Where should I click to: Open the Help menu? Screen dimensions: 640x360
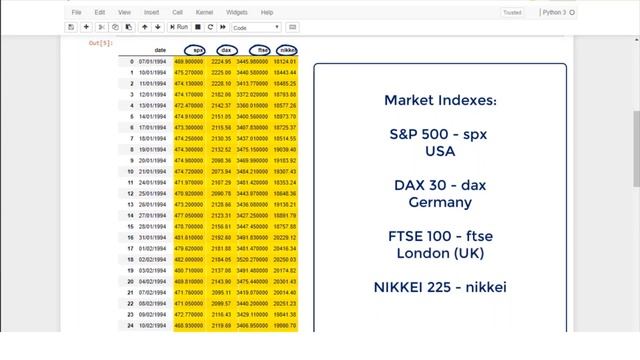[x=267, y=12]
